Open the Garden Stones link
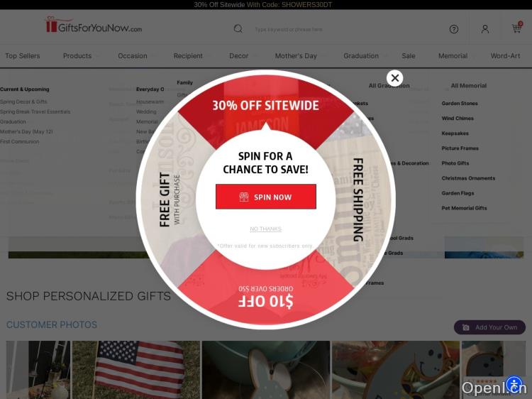 460,103
